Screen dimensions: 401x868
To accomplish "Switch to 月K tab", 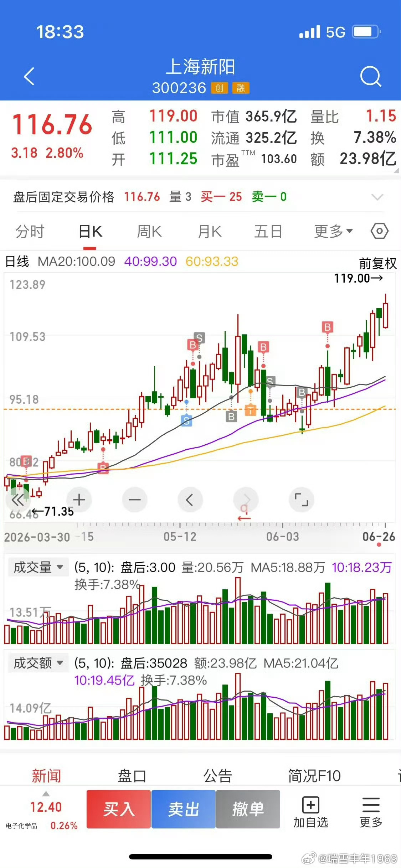I will click(x=210, y=231).
